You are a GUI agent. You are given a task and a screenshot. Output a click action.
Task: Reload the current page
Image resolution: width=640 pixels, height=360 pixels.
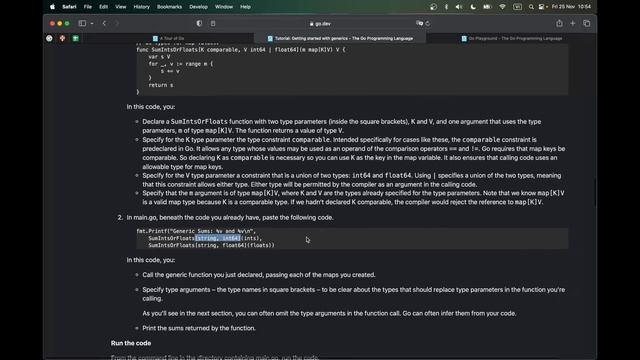pyautogui.click(x=428, y=23)
